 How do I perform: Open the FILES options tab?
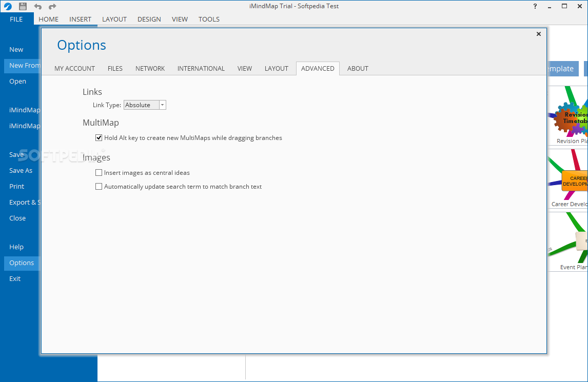pyautogui.click(x=115, y=69)
